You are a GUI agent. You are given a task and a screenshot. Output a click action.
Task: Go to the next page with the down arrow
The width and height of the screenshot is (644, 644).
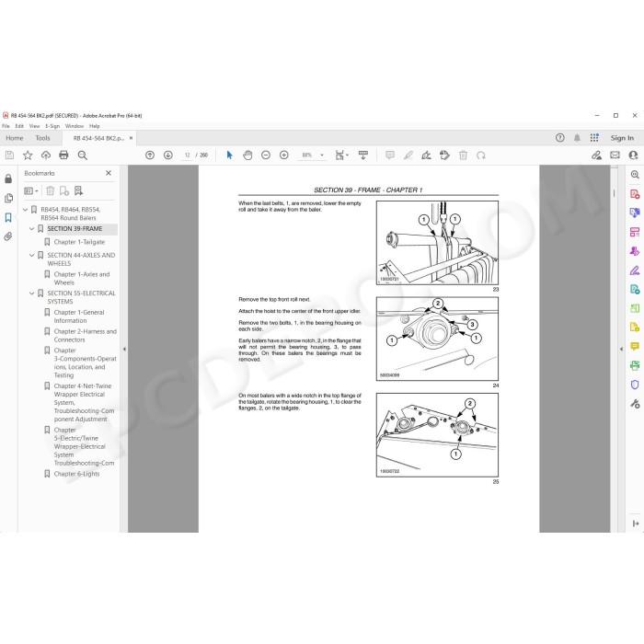tap(168, 155)
